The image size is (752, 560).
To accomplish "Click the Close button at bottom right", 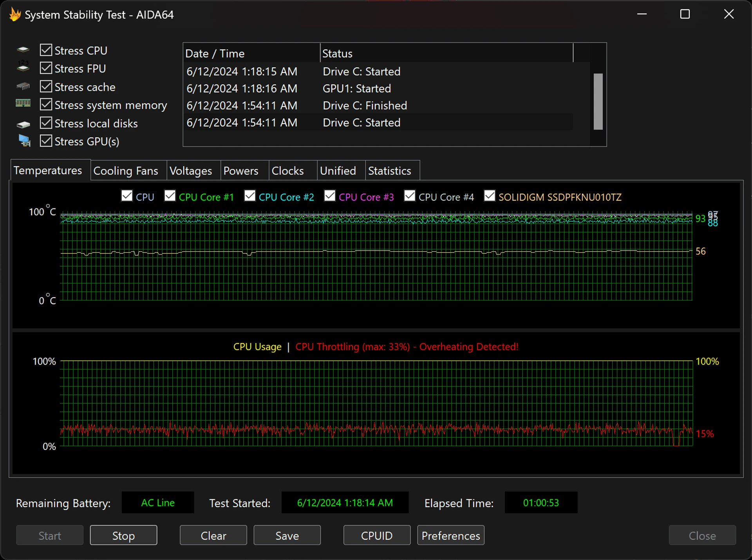I will 702,535.
